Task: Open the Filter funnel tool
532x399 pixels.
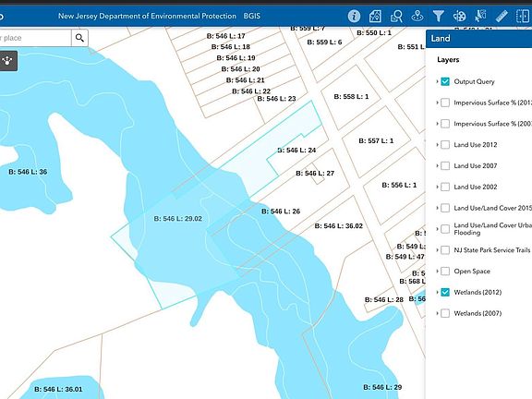Action: click(439, 16)
